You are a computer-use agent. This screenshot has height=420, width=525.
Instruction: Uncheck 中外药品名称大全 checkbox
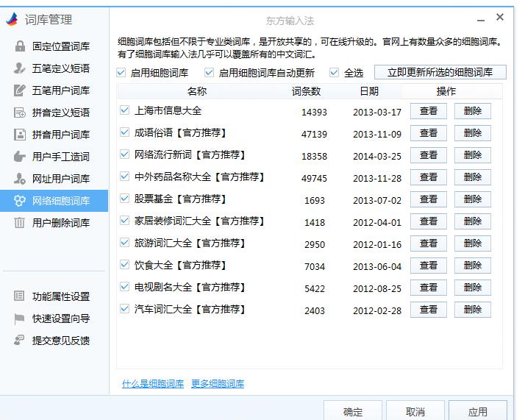click(124, 177)
